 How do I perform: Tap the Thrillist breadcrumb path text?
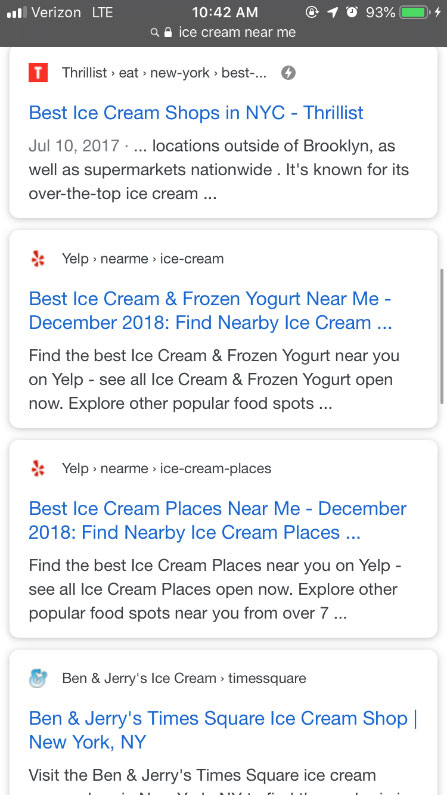tap(164, 73)
